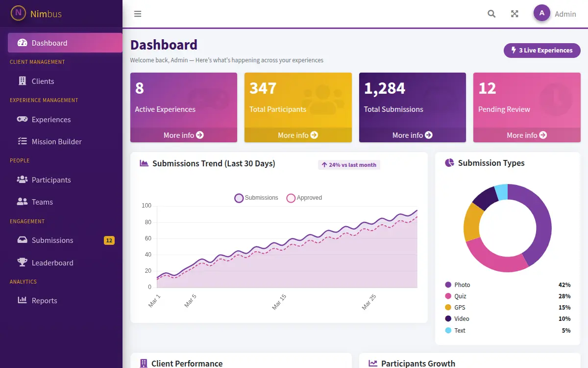Toggle Video in the Submission Types legend
Screen dimensions: 588x368
coord(508,318)
